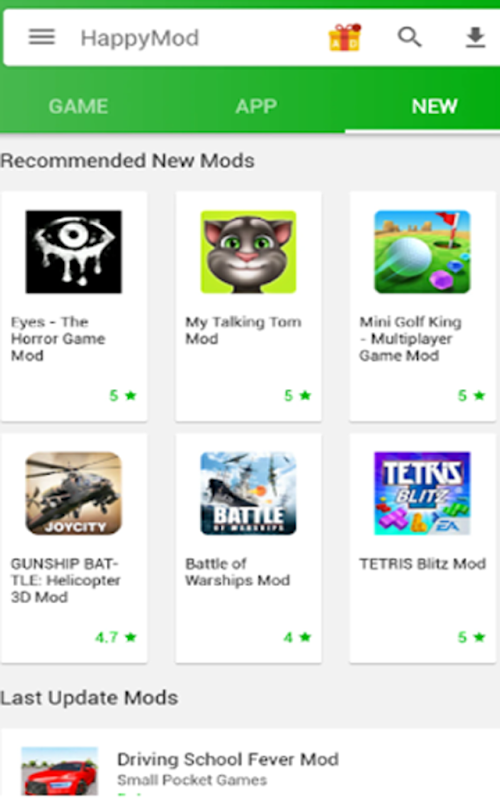Screen dimensions: 500x800
Task: Tap the gift box ad icon
Action: (345, 38)
